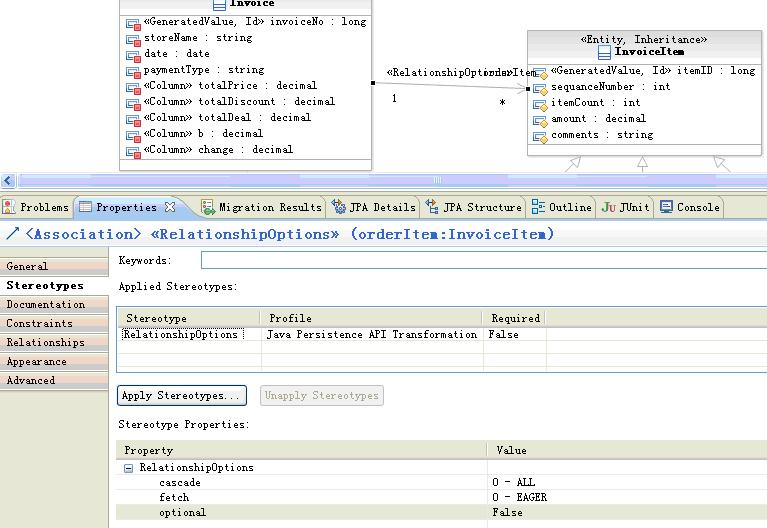
Task: Open the fetch value 0 - EAGER
Action: click(519, 498)
